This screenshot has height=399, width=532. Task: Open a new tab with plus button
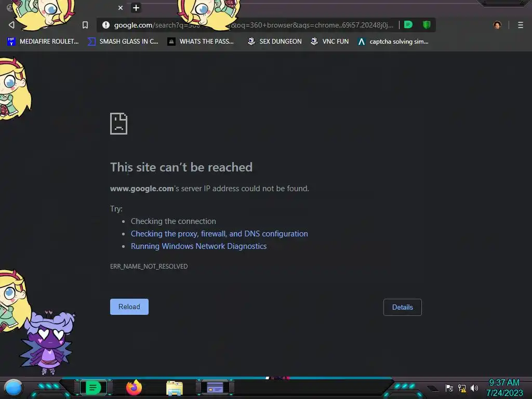tap(136, 8)
